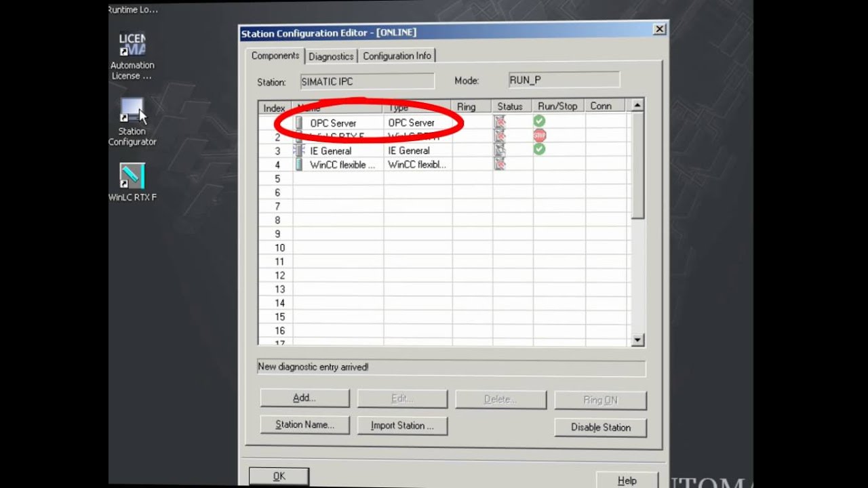Viewport: 868px width, 488px height.
Task: Click the Index column header
Action: 275,108
